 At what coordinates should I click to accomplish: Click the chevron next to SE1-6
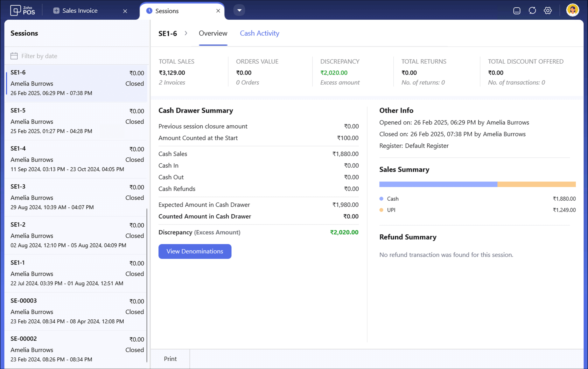click(186, 33)
